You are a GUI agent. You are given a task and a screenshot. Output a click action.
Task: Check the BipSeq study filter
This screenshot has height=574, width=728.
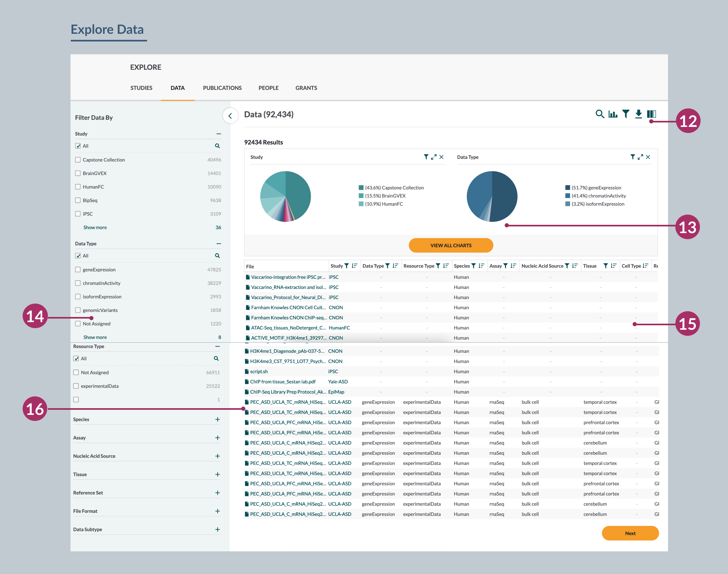[x=78, y=200]
